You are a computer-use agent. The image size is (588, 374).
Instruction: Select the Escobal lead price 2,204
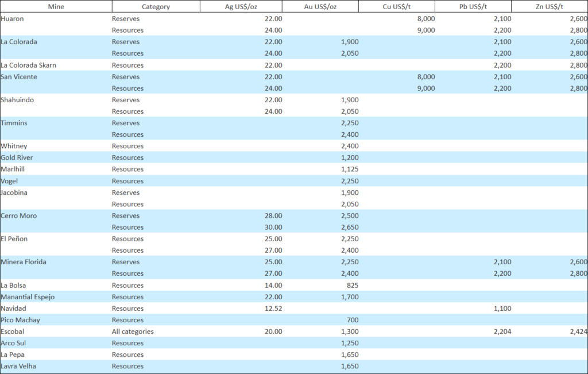(x=502, y=331)
